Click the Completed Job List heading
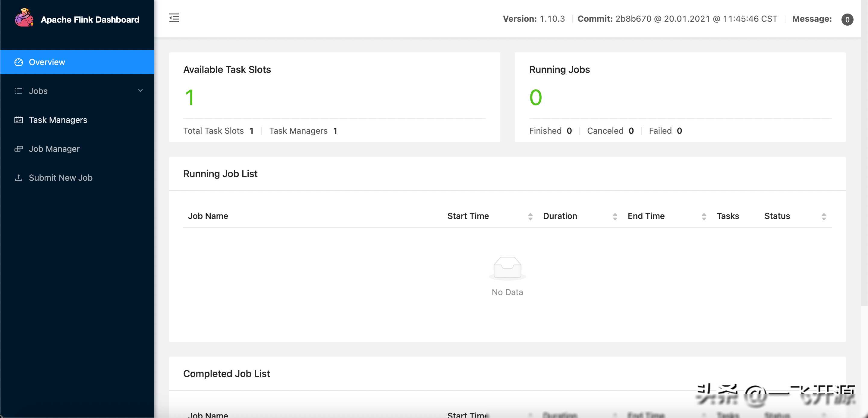This screenshot has width=868, height=418. pyautogui.click(x=226, y=374)
